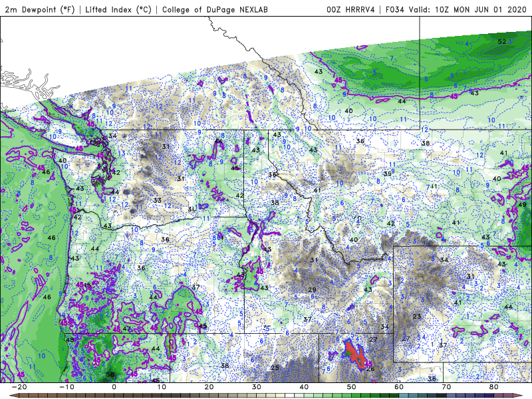This screenshot has height=399, width=532.
Task: Click the black "29" dewpoint value on the map
Action: (x=312, y=289)
